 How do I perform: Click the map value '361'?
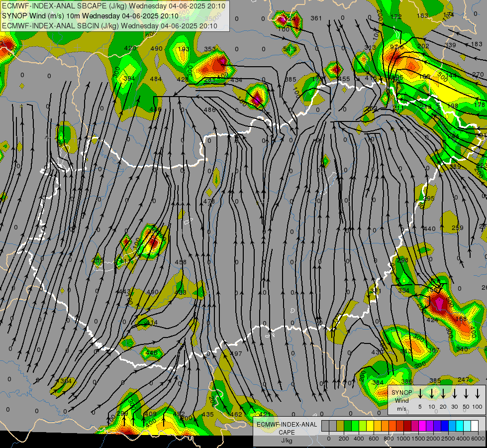pos(316,18)
